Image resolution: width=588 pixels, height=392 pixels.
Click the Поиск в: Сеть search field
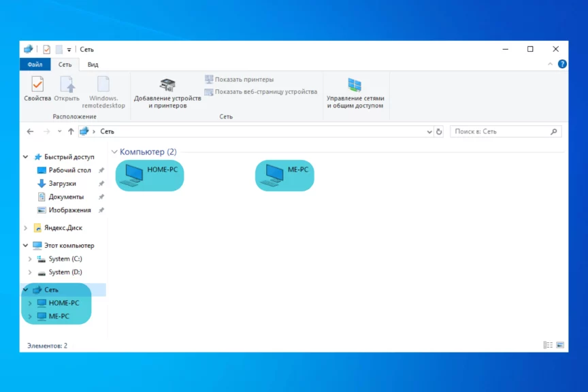tap(500, 131)
